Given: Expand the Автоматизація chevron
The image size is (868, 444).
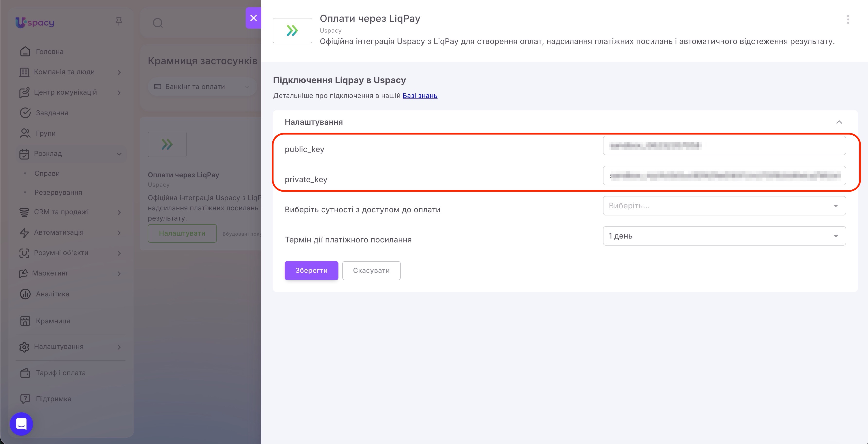Looking at the screenshot, I should [119, 233].
